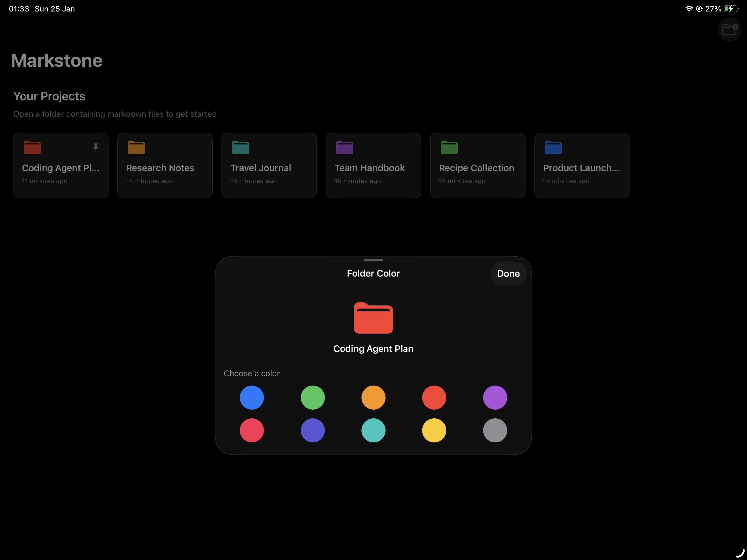The image size is (747, 560).
Task: Click the purple Team Handbook folder icon
Action: point(345,147)
